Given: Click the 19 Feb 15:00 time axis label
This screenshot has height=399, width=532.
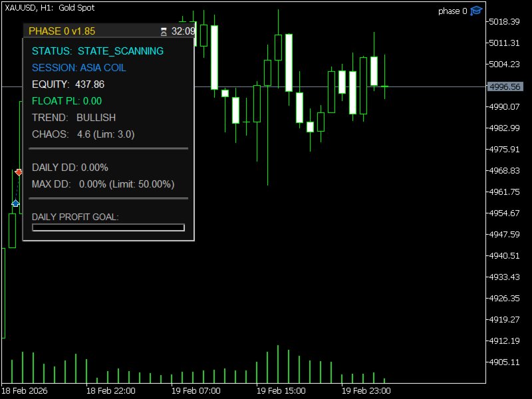Looking at the screenshot, I should point(281,391).
